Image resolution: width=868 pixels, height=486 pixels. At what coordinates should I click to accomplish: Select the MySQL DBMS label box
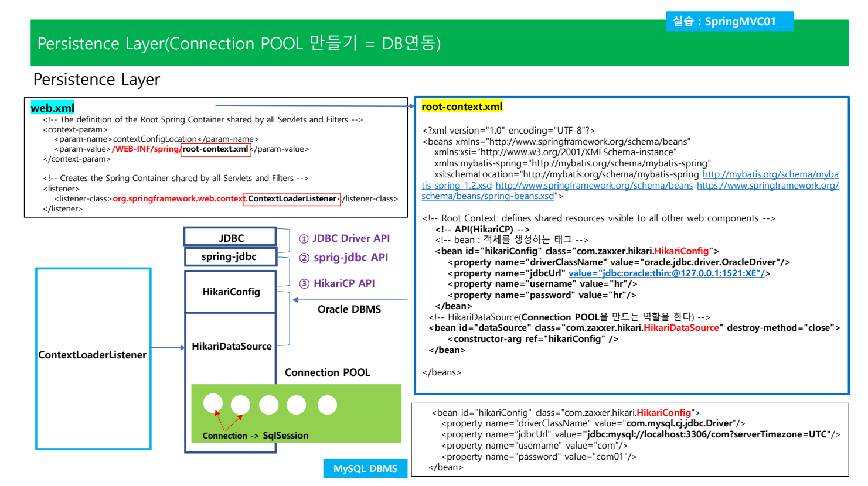point(365,468)
